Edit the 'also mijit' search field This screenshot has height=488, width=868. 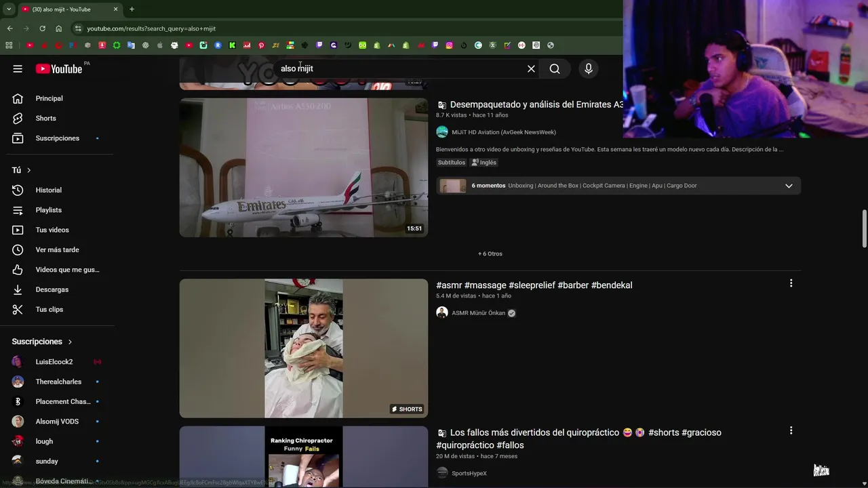(x=400, y=68)
